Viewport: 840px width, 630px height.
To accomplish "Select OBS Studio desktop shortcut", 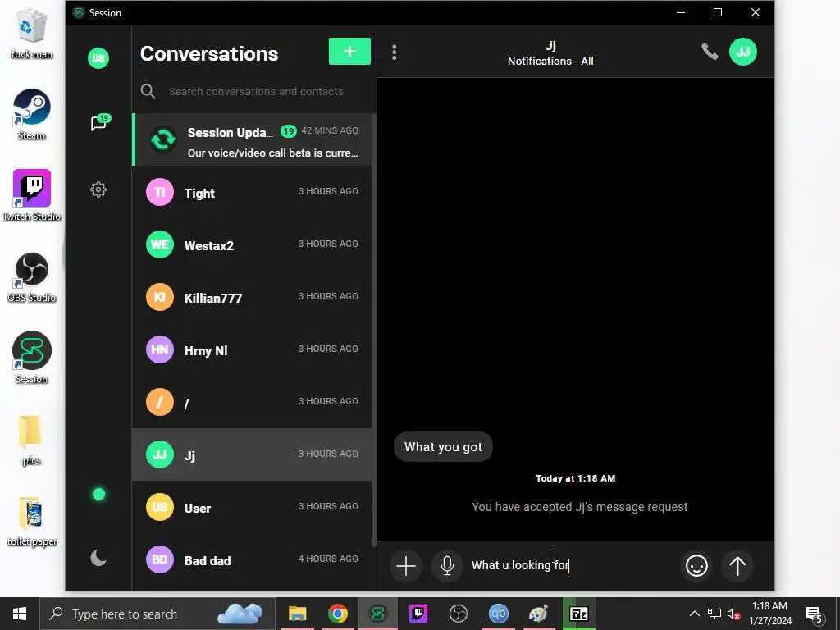I will [32, 277].
